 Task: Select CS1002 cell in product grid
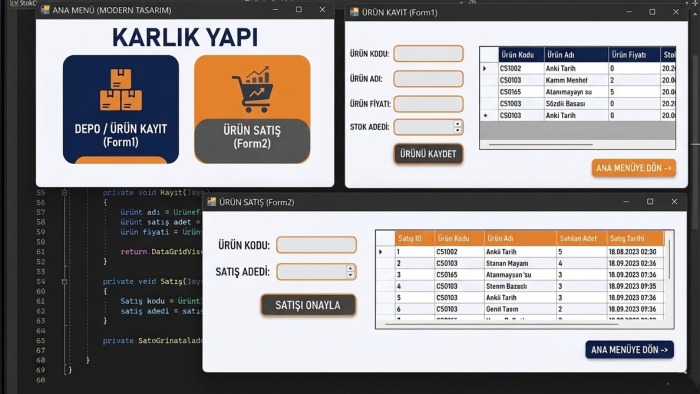[521, 68]
